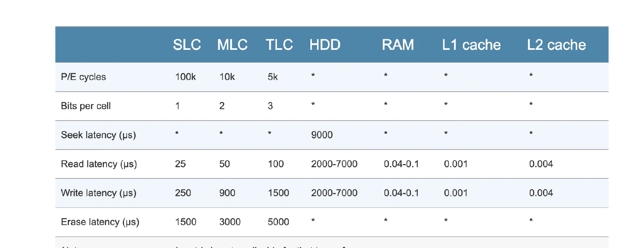
Task: Select the HDD column header
Action: coord(325,45)
